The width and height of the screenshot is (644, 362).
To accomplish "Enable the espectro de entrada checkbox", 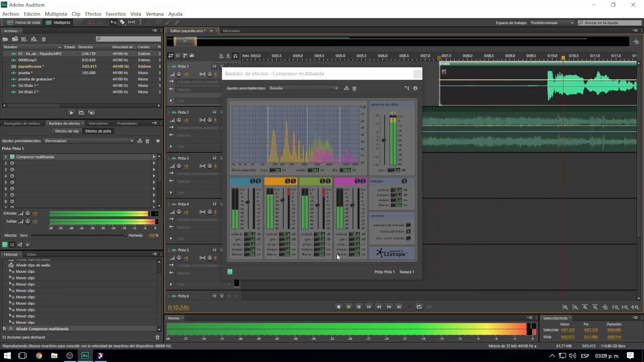I will click(409, 225).
